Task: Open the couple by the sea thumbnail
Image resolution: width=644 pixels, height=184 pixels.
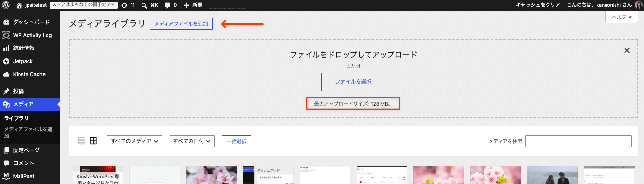Action: click(552, 175)
